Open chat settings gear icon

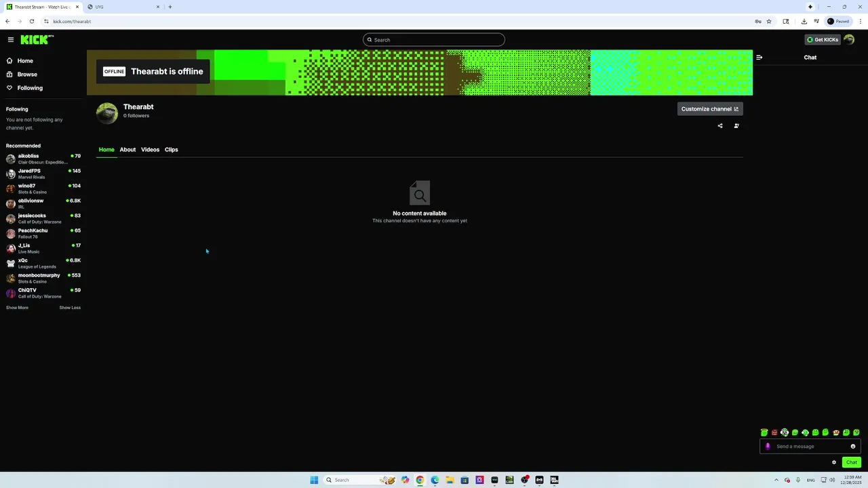[834, 462]
